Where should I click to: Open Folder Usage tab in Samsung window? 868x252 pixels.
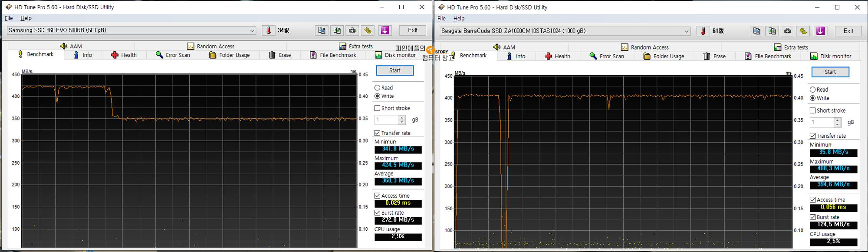229,55
